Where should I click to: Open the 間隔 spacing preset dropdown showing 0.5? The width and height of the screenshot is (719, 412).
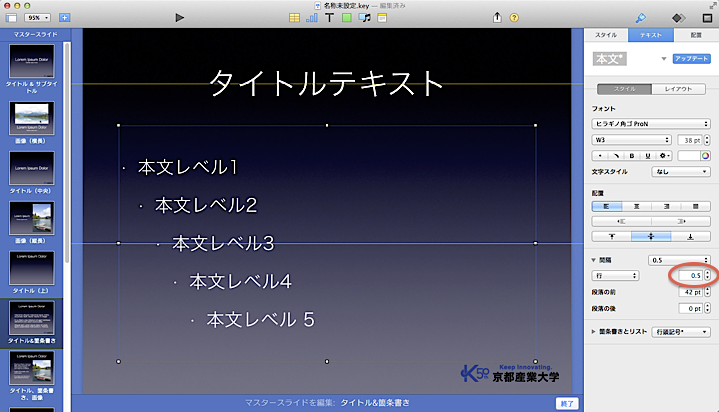(679, 260)
